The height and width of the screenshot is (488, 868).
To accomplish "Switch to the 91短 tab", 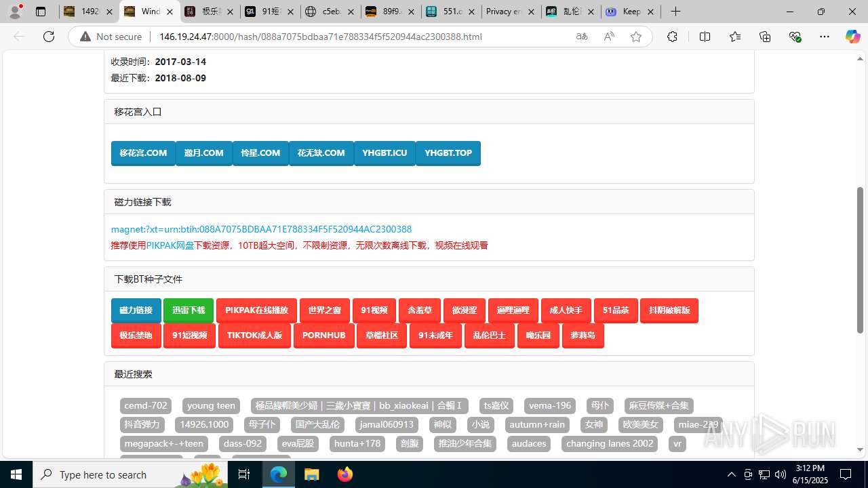I will 270,12.
